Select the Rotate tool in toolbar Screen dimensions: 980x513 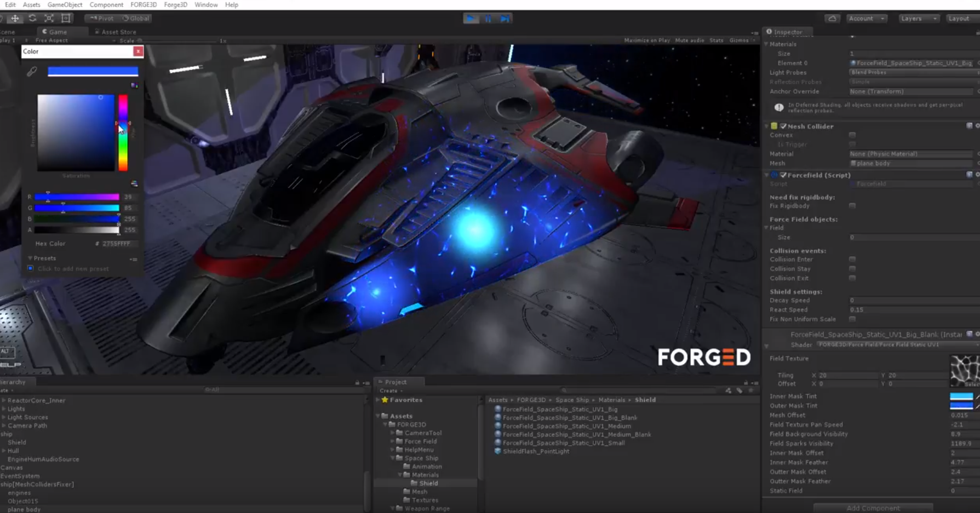pos(32,18)
